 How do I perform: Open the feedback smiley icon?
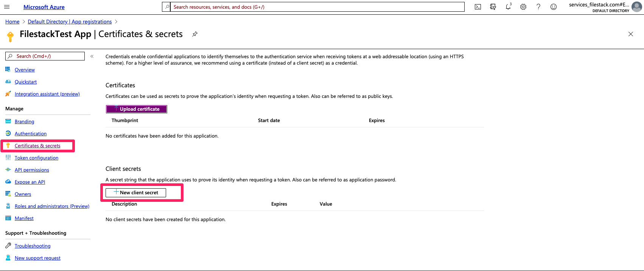554,7
